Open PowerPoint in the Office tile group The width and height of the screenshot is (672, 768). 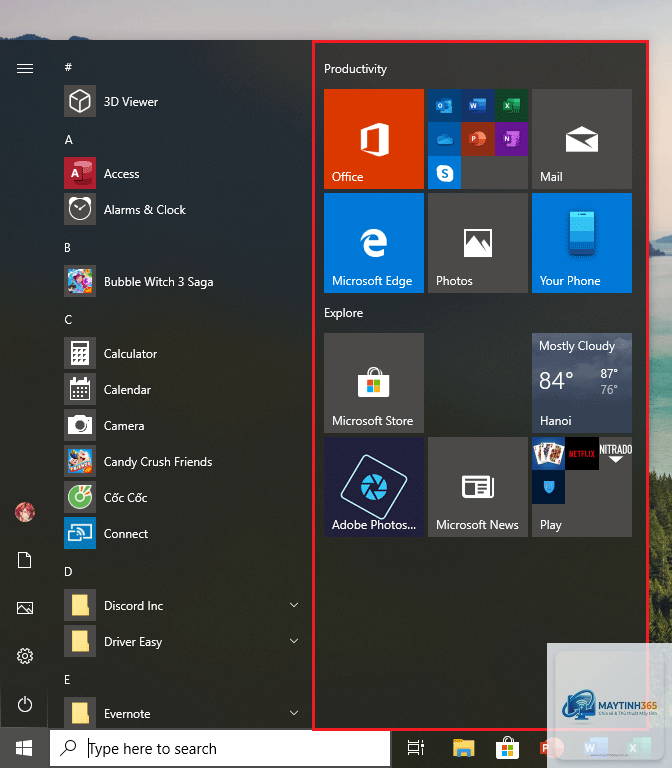[478, 139]
